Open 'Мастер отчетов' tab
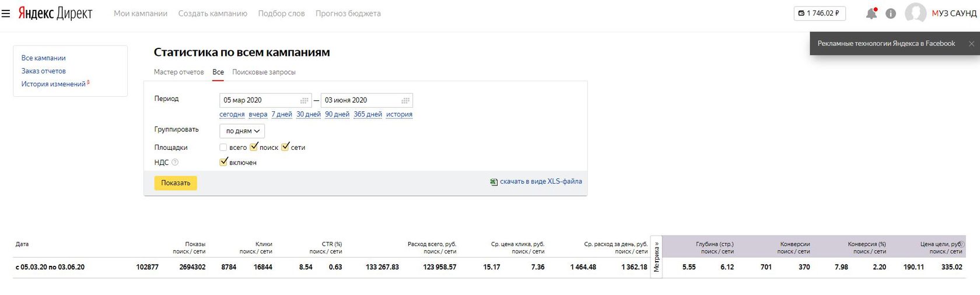The height and width of the screenshot is (295, 980). point(179,72)
